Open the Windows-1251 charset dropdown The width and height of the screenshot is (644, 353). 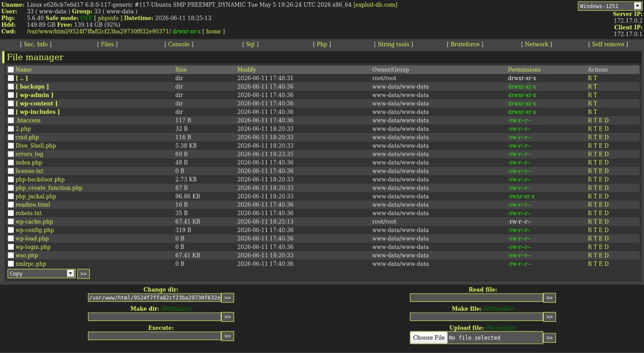tap(609, 6)
